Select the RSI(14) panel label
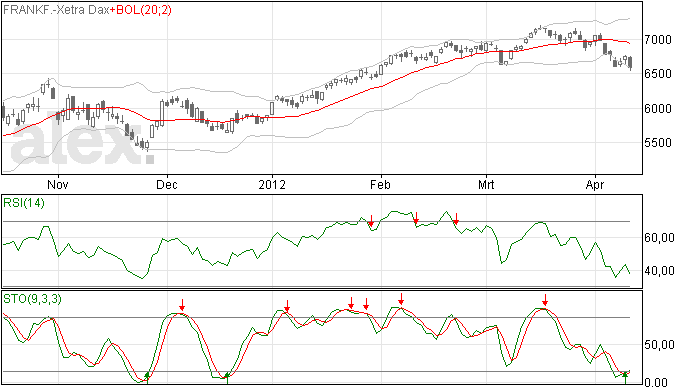The height and width of the screenshot is (387, 690). 24,203
